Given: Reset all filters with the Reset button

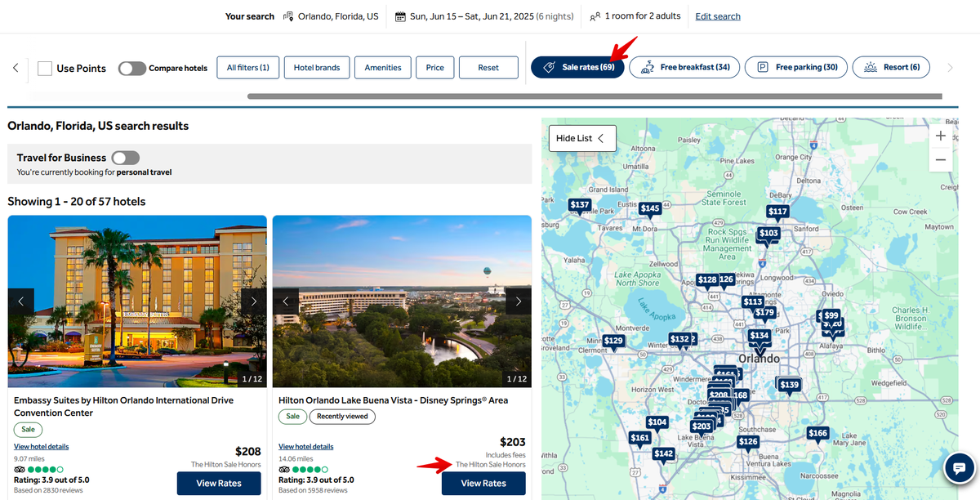Looking at the screenshot, I should 488,68.
